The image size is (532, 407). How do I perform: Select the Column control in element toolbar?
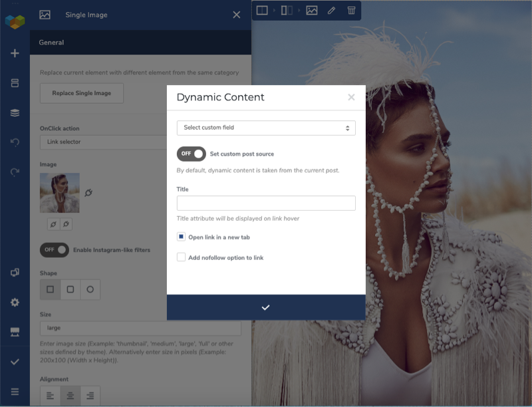287,10
